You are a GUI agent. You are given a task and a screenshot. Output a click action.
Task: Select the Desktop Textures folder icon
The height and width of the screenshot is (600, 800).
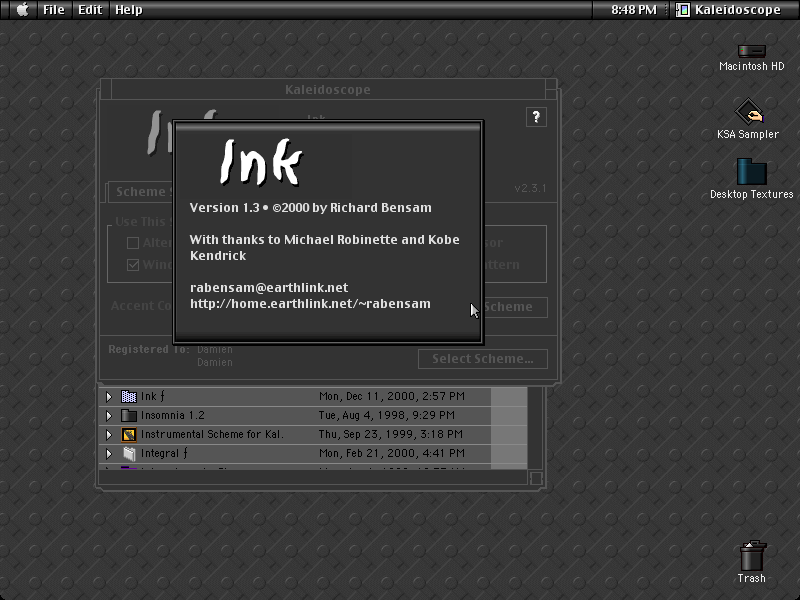click(752, 171)
